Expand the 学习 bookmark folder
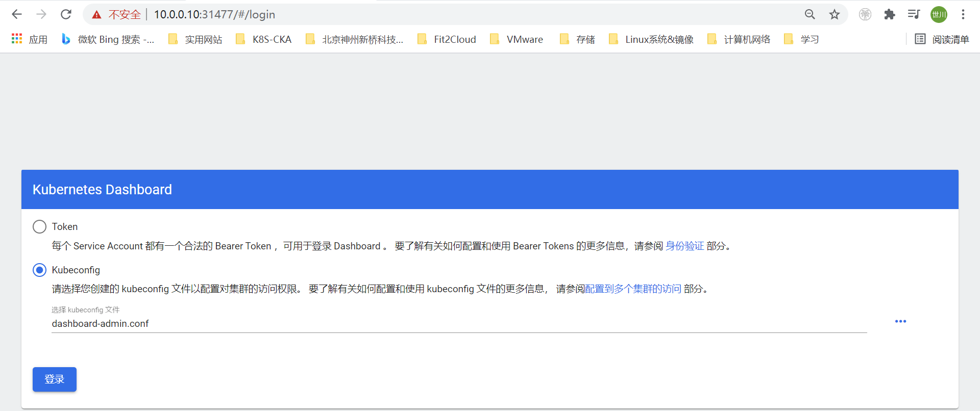980x411 pixels. (801, 39)
